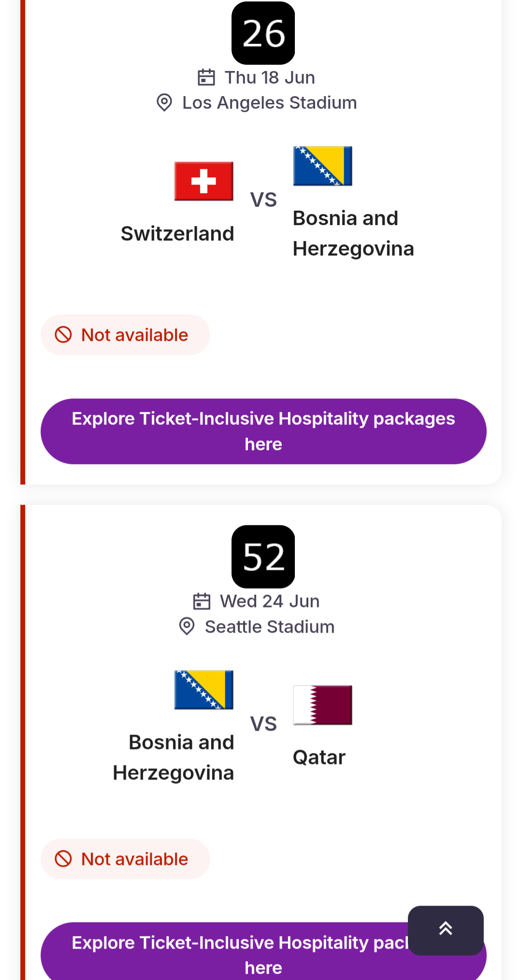Click the scroll-to-top double chevron button
This screenshot has height=980, width=522.
(x=445, y=929)
